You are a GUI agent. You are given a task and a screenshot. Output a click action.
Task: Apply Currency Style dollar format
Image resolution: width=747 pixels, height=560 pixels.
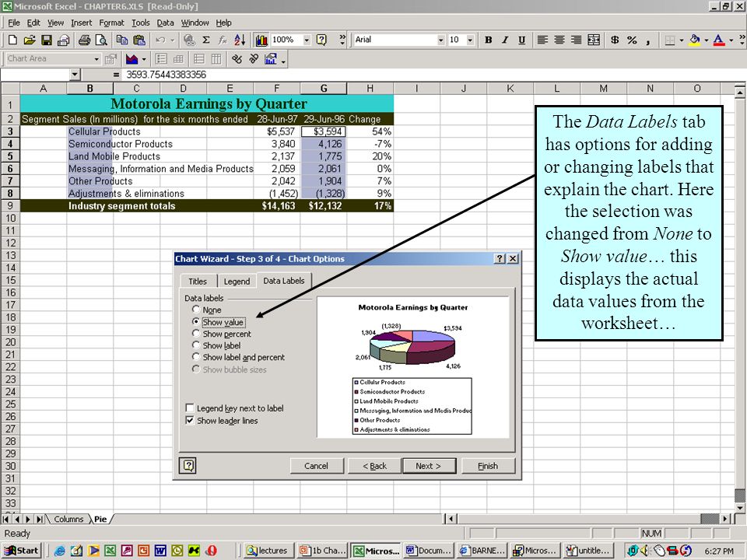pyautogui.click(x=615, y=40)
